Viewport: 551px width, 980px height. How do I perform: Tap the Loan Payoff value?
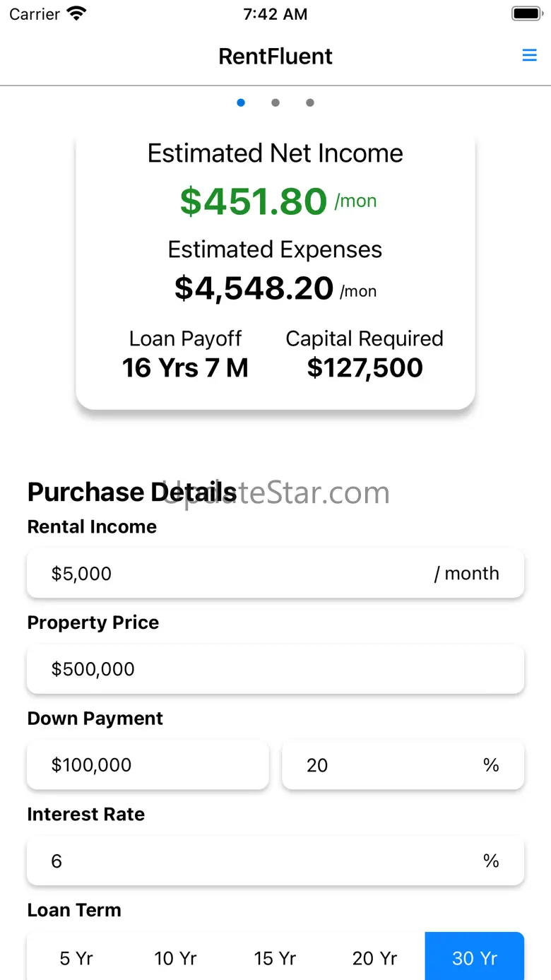185,367
